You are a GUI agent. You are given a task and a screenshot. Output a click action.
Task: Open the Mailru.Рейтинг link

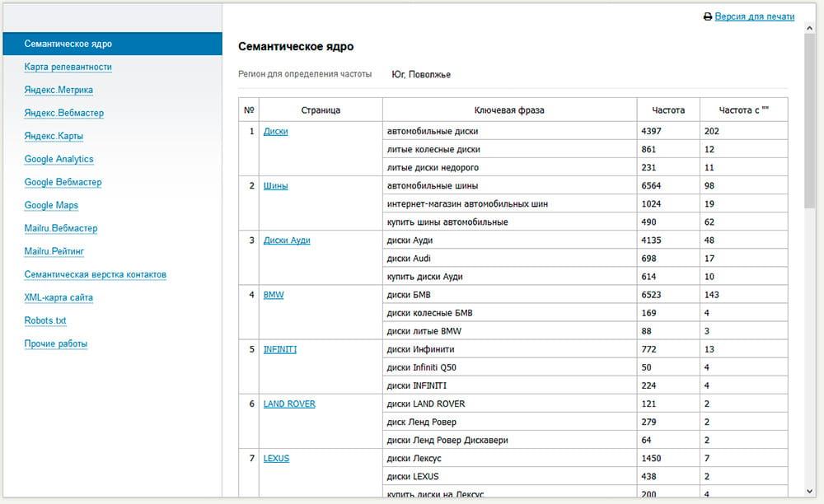54,251
